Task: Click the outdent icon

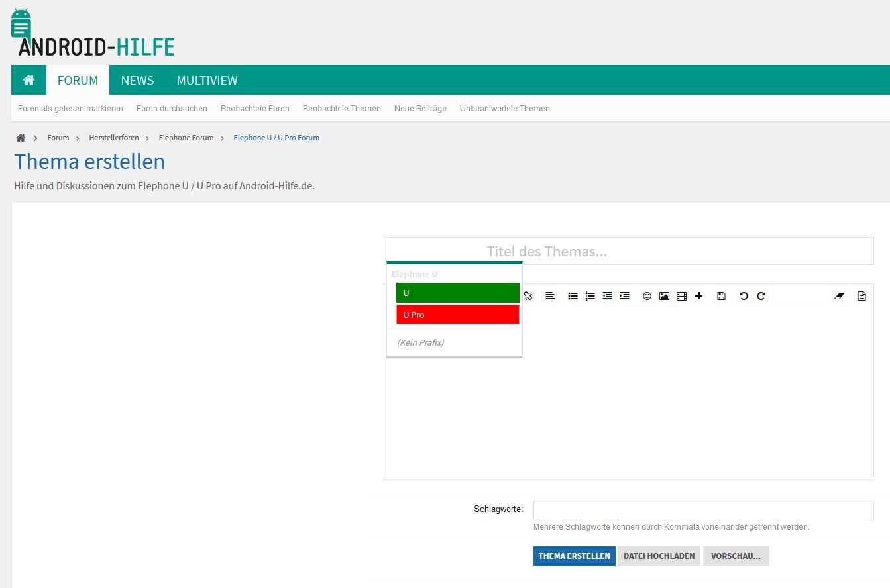Action: coord(607,296)
